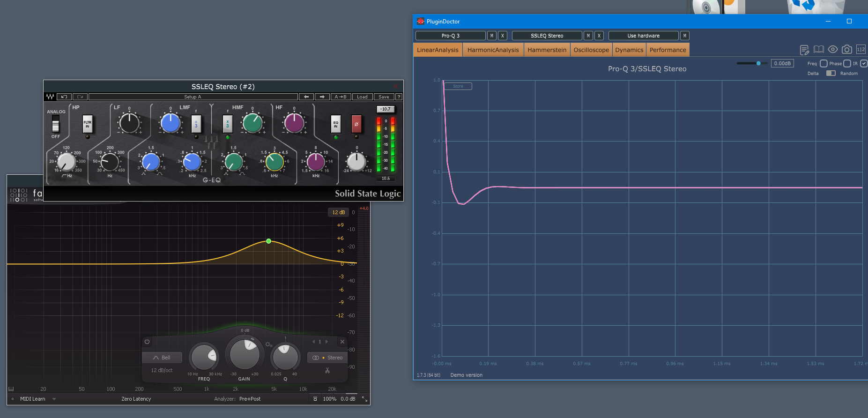Click the Pro-Q gain-Q interaction gear icon
Screen dimensions: 868x418
tap(268, 344)
